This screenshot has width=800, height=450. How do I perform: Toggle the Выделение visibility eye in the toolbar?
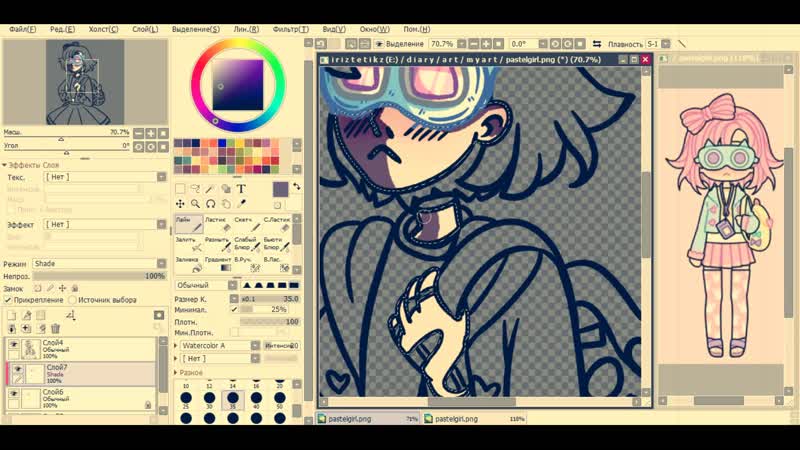379,44
